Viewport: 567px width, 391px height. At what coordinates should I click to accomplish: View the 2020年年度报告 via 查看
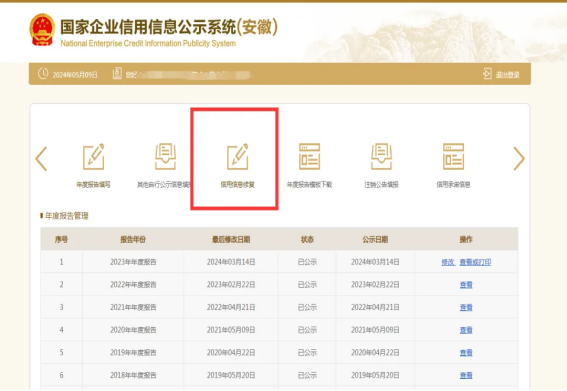pos(466,330)
